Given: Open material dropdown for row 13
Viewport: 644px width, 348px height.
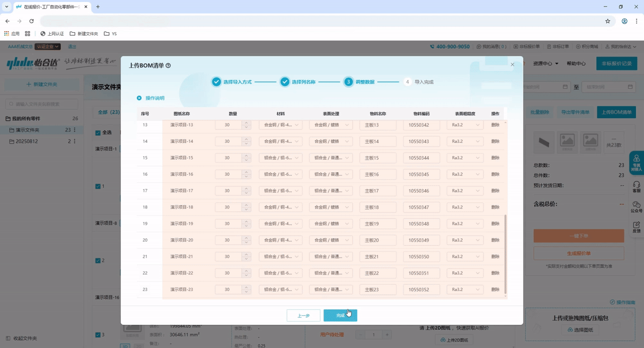Looking at the screenshot, I should click(280, 125).
